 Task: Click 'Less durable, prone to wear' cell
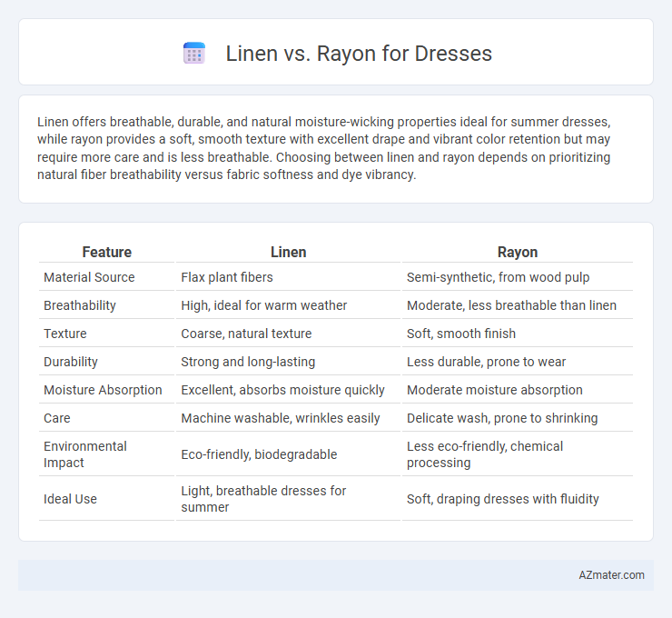click(x=486, y=362)
